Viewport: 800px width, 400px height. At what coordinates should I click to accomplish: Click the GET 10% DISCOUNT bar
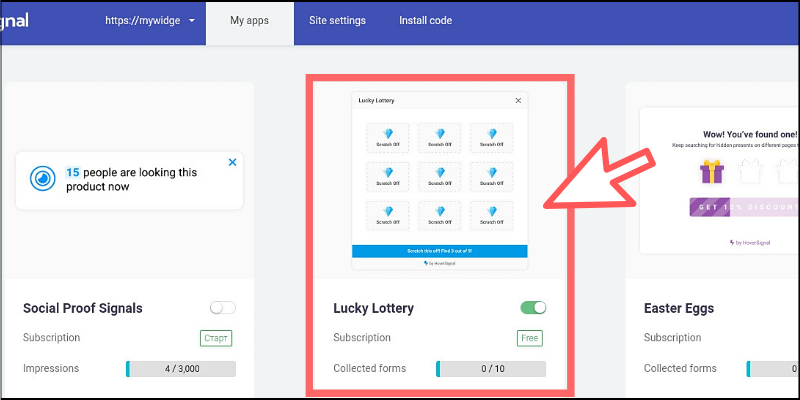(x=744, y=207)
